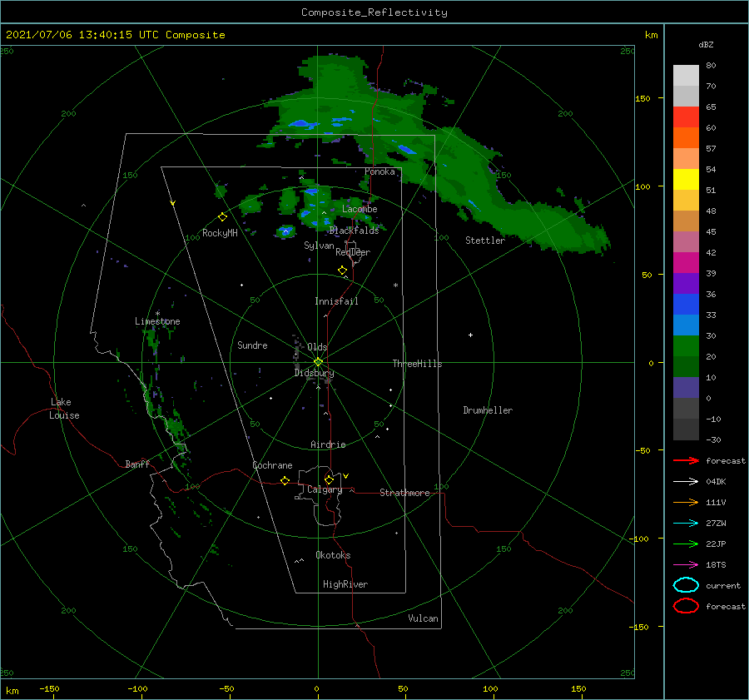Click the lightest gray swatch beside 80
Screen dimensions: 749x700
point(686,76)
